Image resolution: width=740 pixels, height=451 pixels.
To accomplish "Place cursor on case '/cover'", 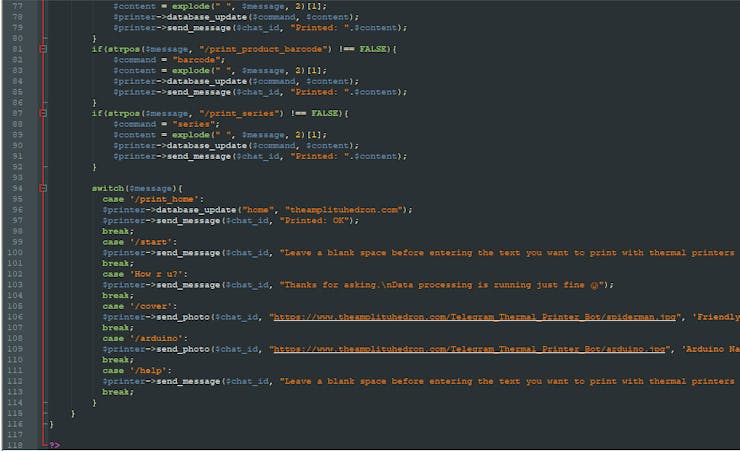I will 140,306.
